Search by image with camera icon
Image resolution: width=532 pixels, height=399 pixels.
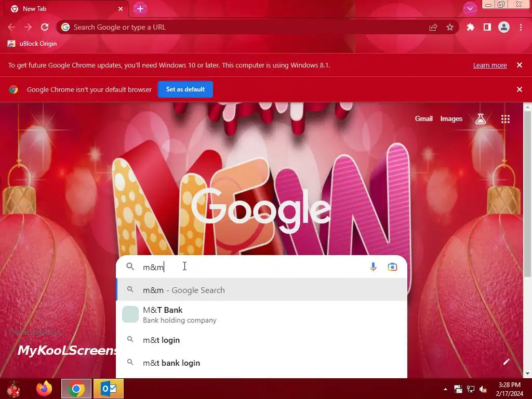tap(392, 267)
